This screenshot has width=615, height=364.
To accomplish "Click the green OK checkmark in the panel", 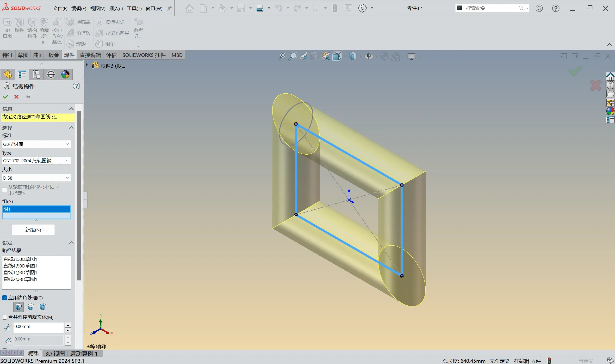I will (x=6, y=97).
